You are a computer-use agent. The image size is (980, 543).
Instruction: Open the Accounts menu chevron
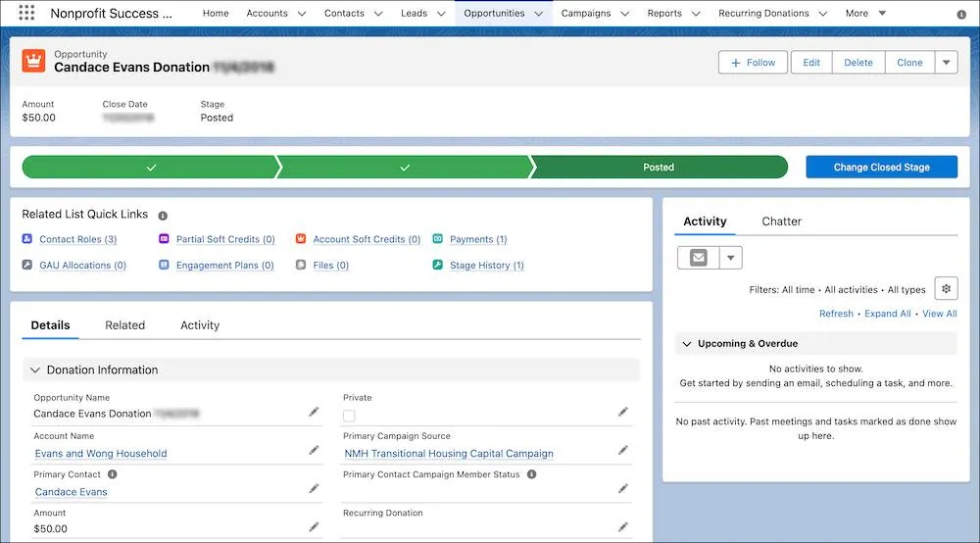click(302, 13)
